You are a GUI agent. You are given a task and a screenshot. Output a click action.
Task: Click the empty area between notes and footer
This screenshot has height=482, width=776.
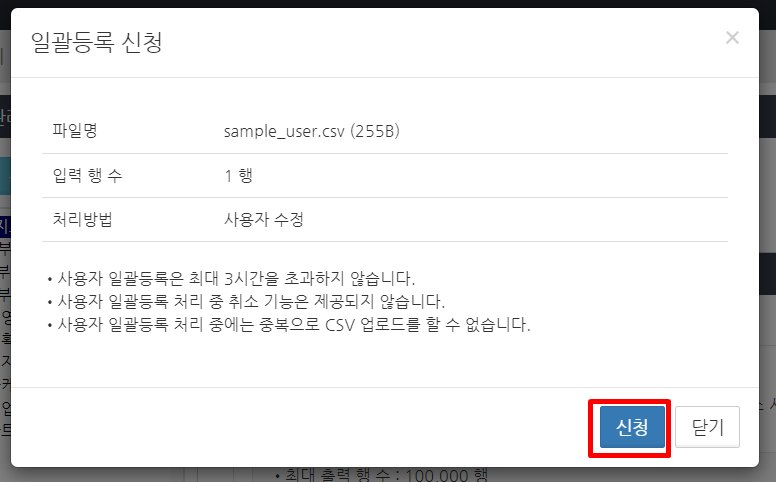[385, 361]
